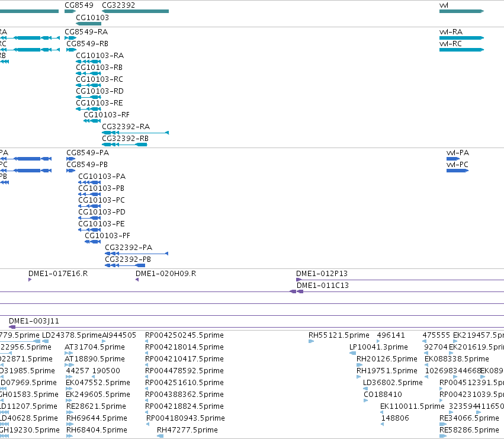The width and height of the screenshot is (504, 439).
Task: Open EST label AT18890.5prime
Action: click(x=95, y=359)
